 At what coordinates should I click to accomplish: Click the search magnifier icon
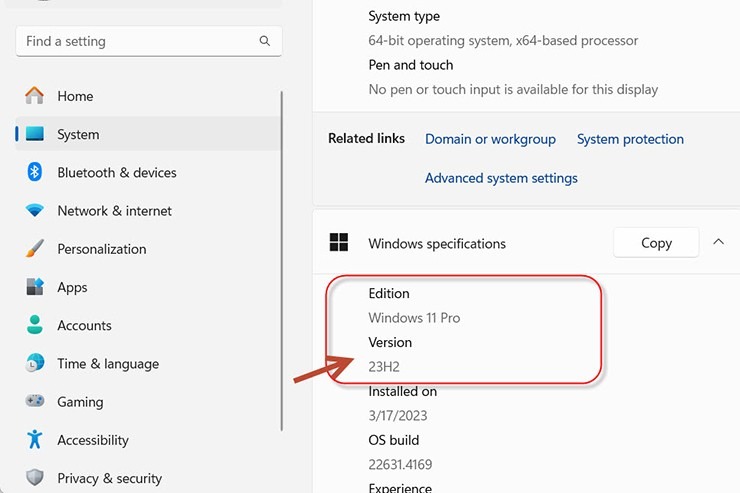265,41
